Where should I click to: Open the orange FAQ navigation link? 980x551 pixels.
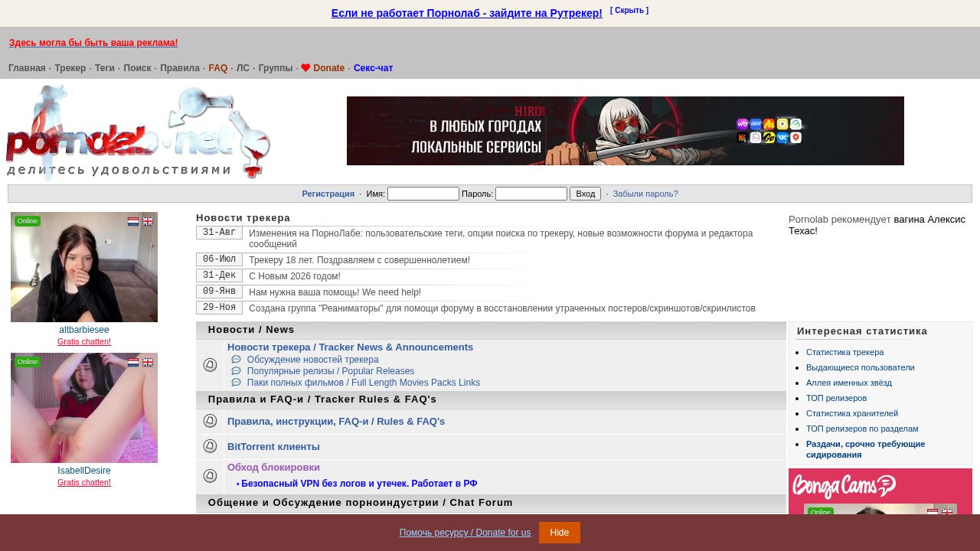[218, 68]
